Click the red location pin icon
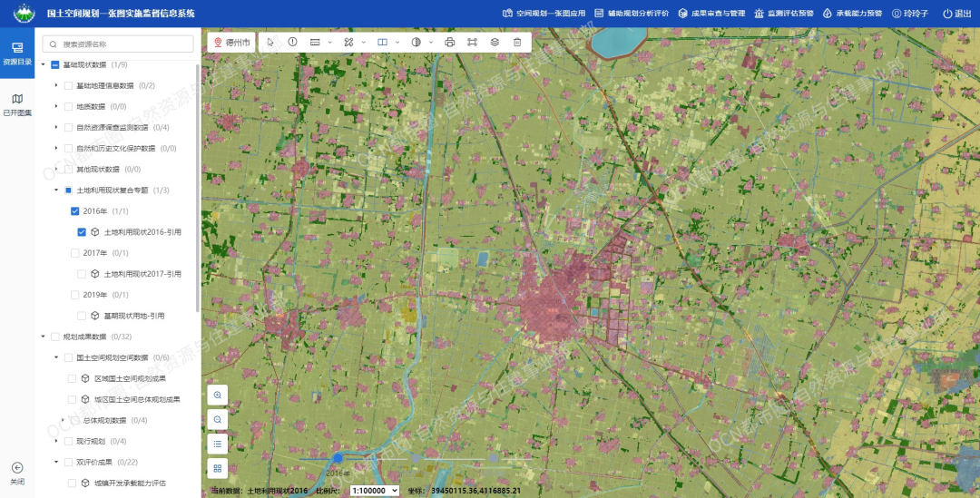 coord(218,42)
